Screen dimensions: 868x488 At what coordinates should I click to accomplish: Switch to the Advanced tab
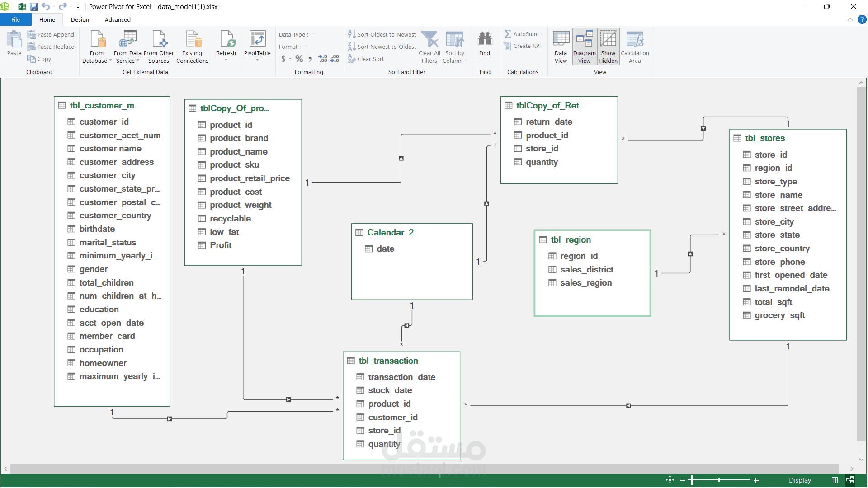tap(118, 19)
